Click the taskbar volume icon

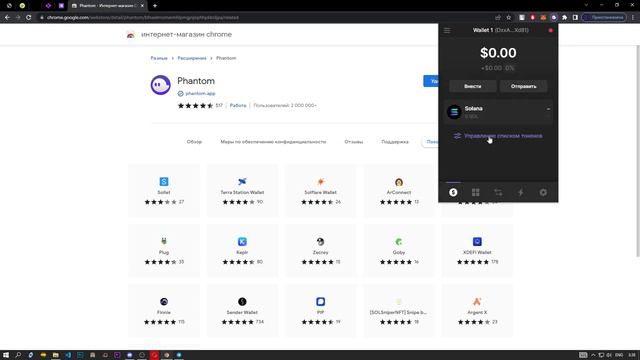tap(609, 355)
